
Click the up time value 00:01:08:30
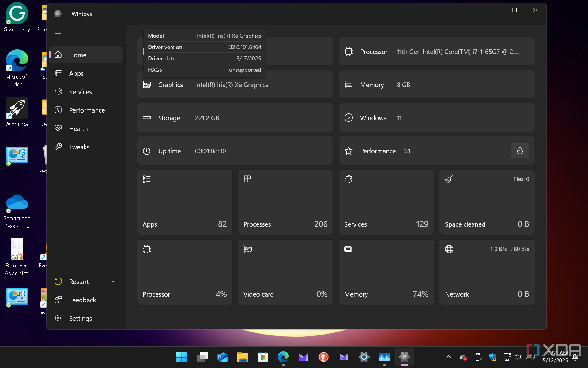click(210, 151)
